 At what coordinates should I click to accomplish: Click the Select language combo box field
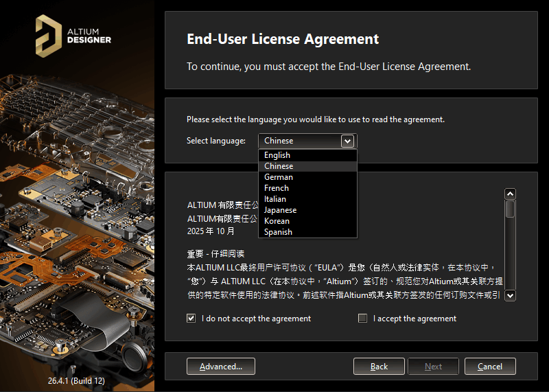pyautogui.click(x=299, y=141)
